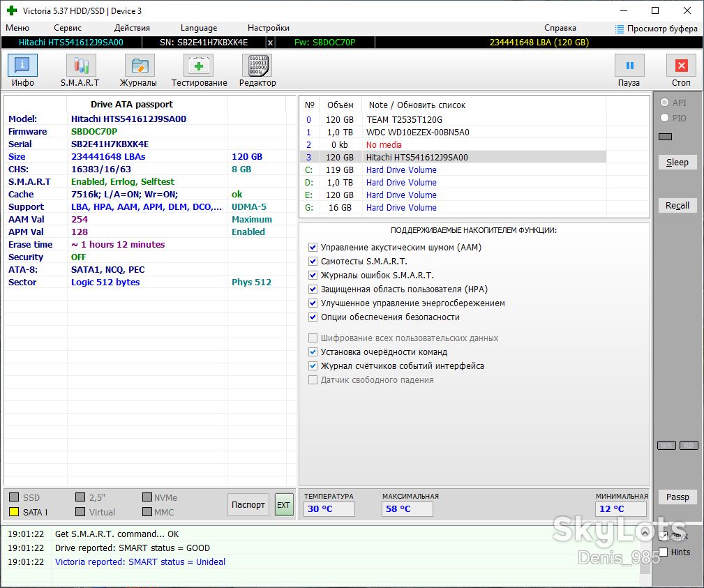Select the PIO radio button
Screen dimensions: 704x588
click(x=664, y=118)
